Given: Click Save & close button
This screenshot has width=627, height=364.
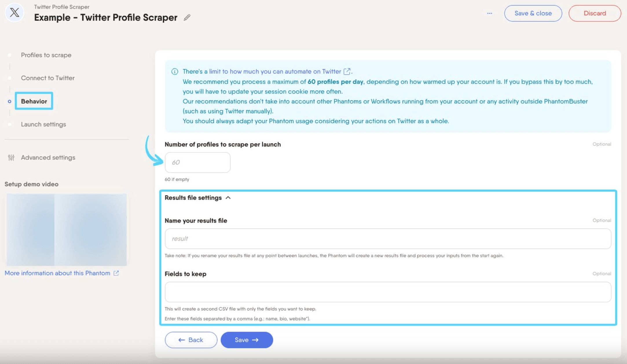Looking at the screenshot, I should pyautogui.click(x=533, y=13).
